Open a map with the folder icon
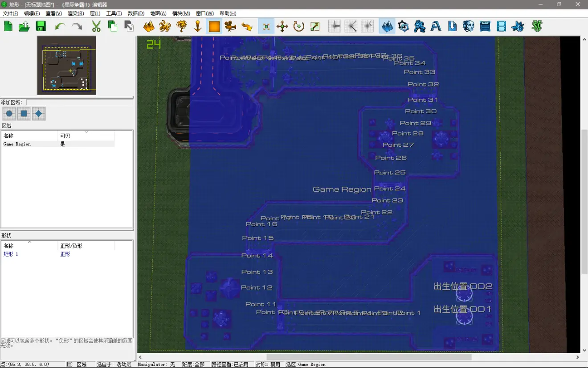Viewport: 588px width, 368px height. tap(24, 26)
